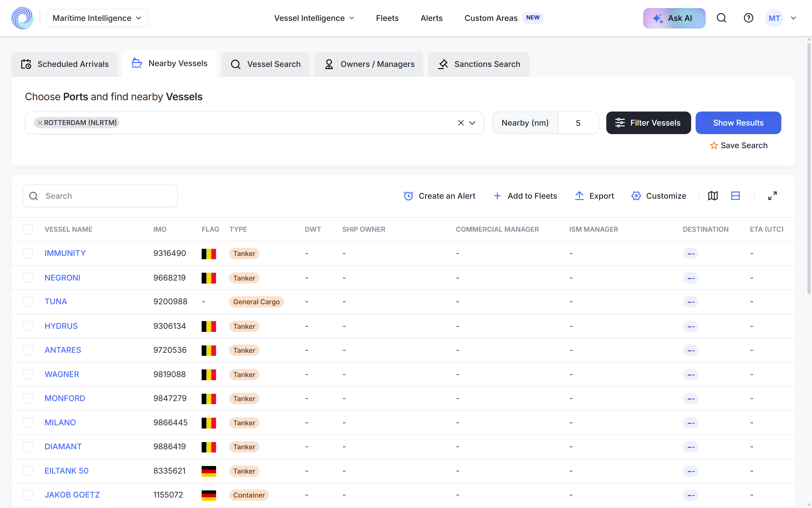Click the Add to Fleets plus icon
The image size is (812, 508).
tap(497, 196)
